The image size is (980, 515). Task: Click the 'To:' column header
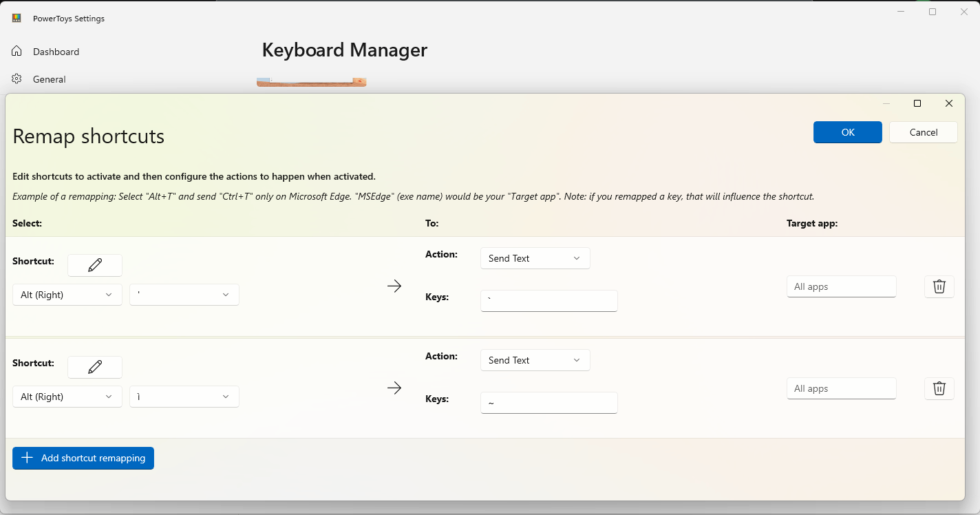(432, 223)
